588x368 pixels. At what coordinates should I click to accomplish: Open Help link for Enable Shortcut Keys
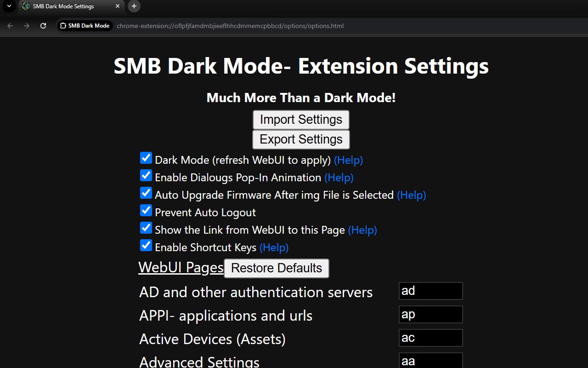(274, 247)
